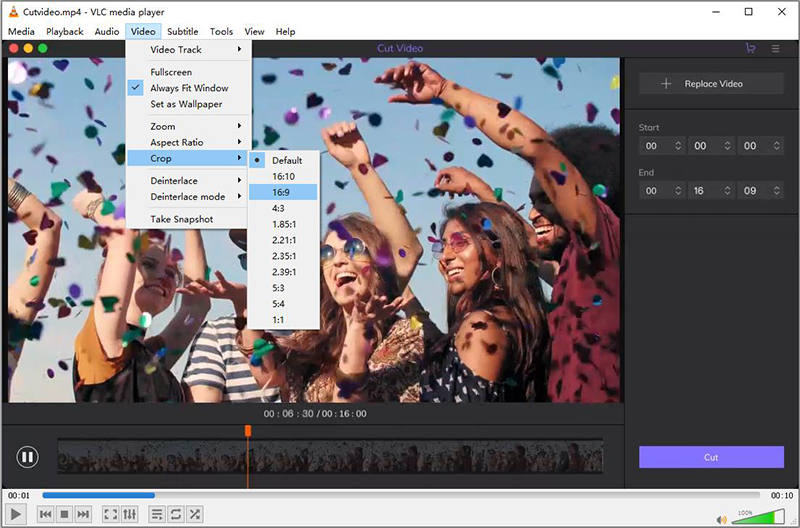
Task: Click Replace Video button
Action: pos(711,84)
